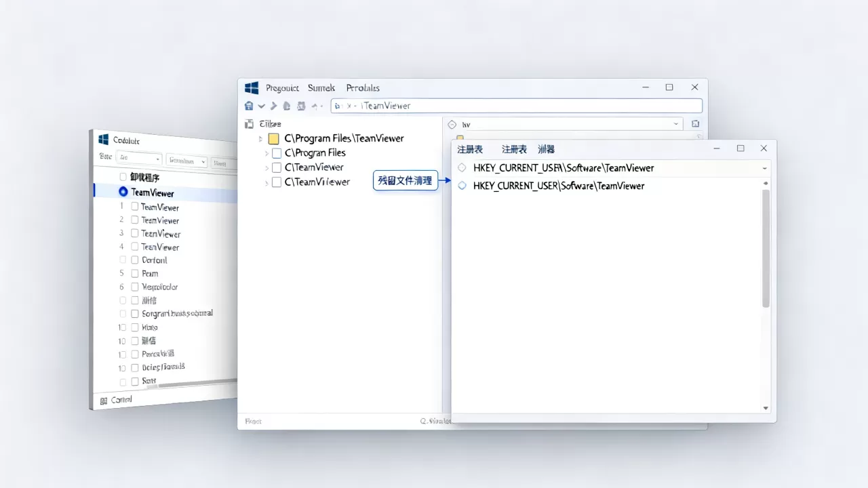This screenshot has height=488, width=868.
Task: Check the TeamViewer box on row 2
Action: (135, 220)
